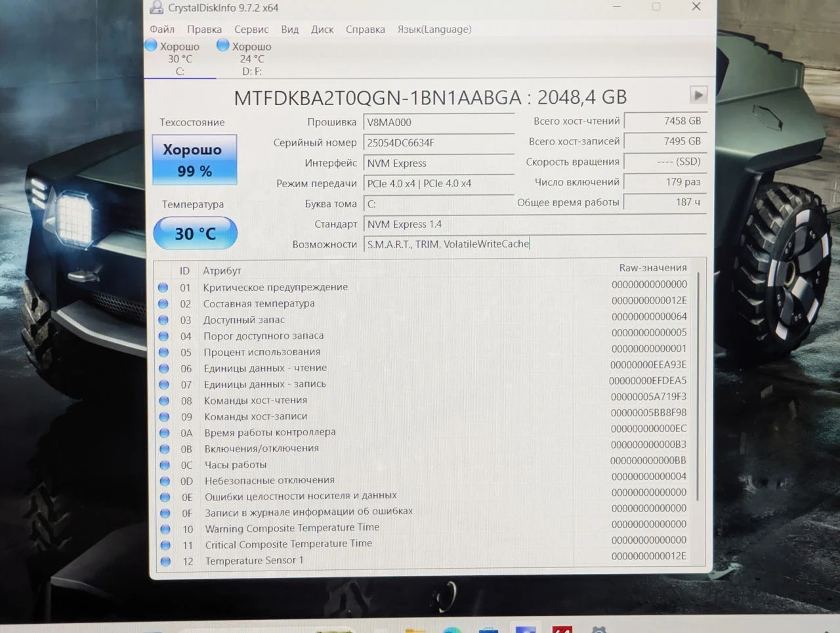The height and width of the screenshot is (633, 840).
Task: Click the 30 °C temperature button
Action: (195, 233)
